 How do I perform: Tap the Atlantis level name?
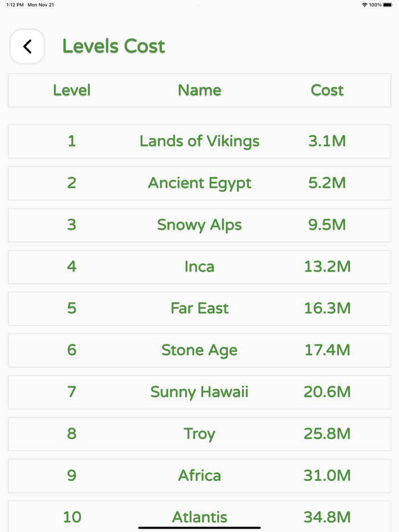click(x=199, y=516)
